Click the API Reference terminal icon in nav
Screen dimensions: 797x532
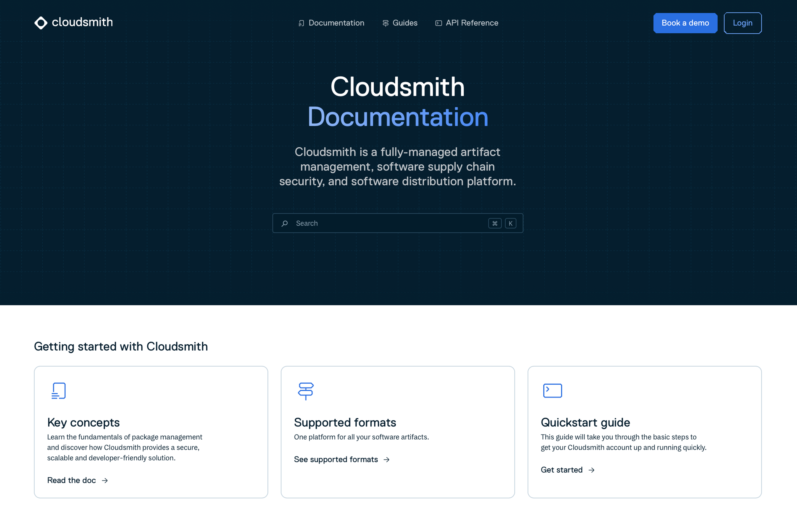pos(438,23)
